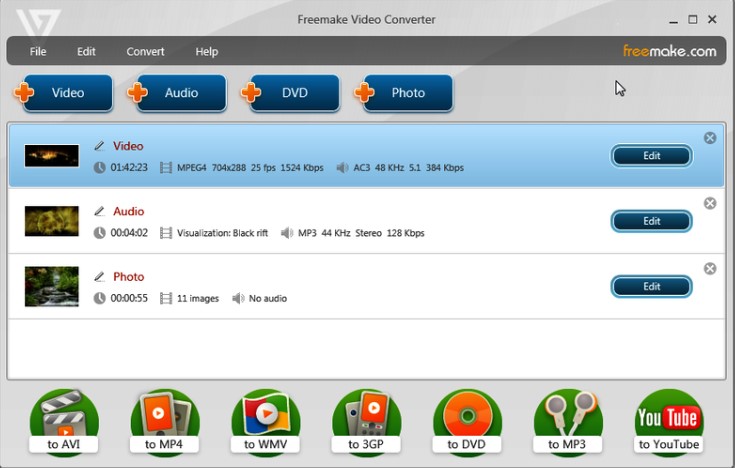Viewport: 735px width, 468px height.
Task: Edit the Video item
Action: click(x=652, y=156)
